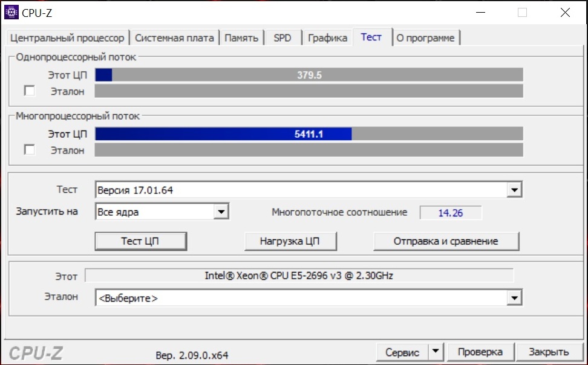
Task: Expand the Версия 17.01.64 test dropdown
Action: click(x=309, y=190)
